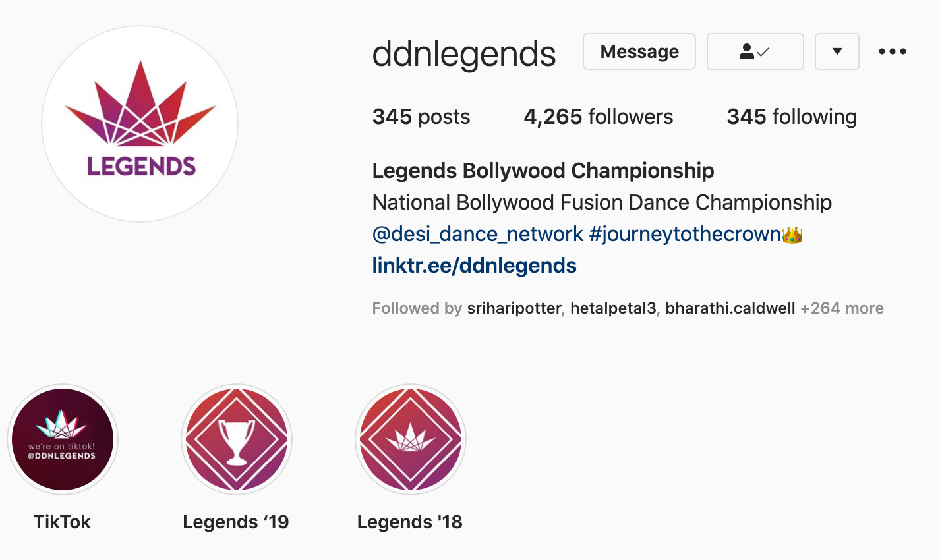Open the Legends '19 trophy highlight

237,439
